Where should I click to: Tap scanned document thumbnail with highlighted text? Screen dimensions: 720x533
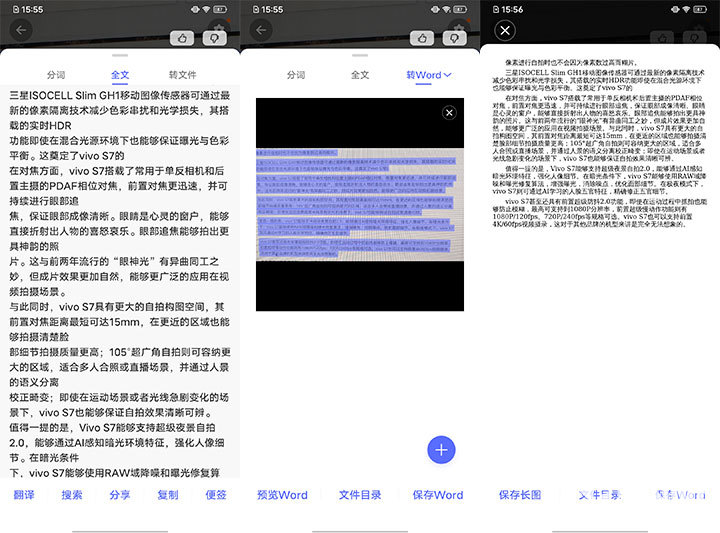(x=360, y=204)
